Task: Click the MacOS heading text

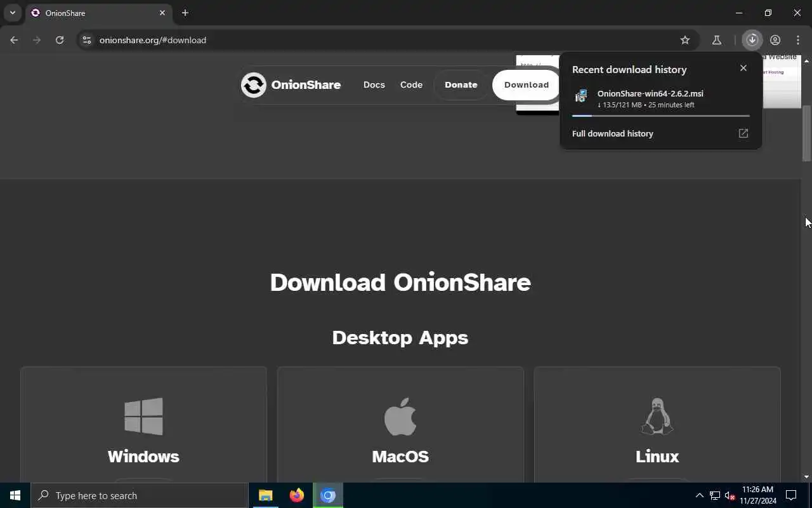Action: pyautogui.click(x=400, y=457)
